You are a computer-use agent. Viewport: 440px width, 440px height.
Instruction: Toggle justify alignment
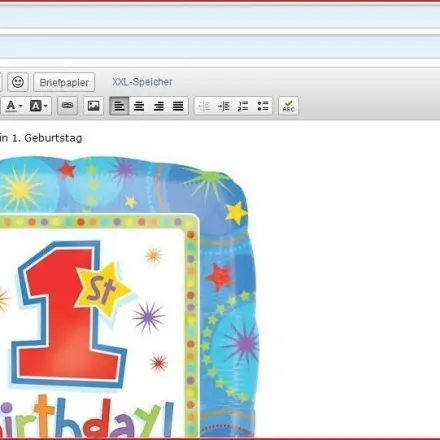coord(178,106)
